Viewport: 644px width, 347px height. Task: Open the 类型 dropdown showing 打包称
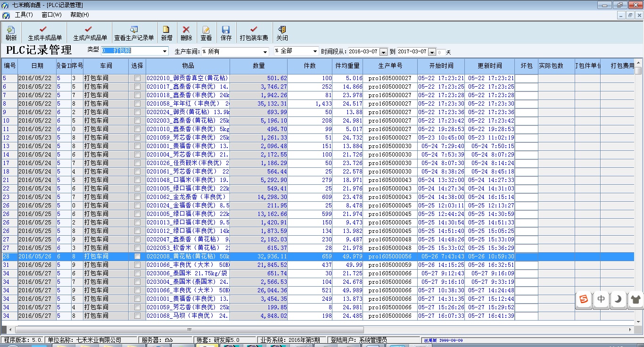coord(165,51)
